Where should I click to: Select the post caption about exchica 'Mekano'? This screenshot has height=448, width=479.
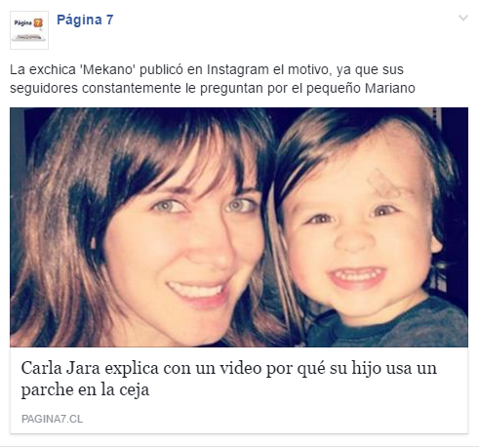[x=213, y=79]
